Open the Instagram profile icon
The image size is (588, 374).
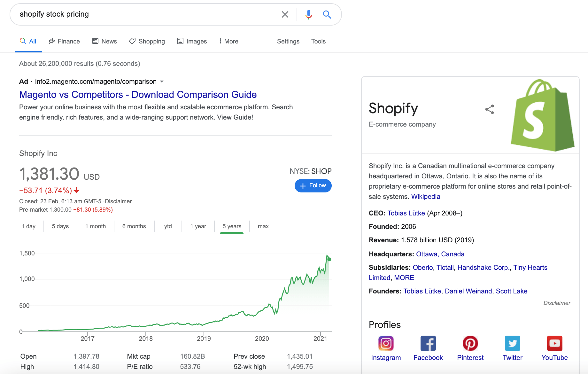tap(386, 343)
